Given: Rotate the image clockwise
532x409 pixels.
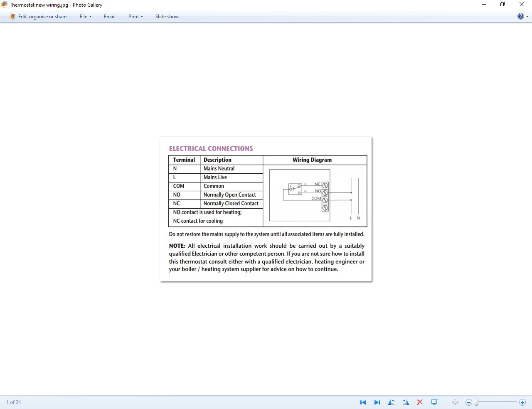Looking at the screenshot, I should point(406,402).
